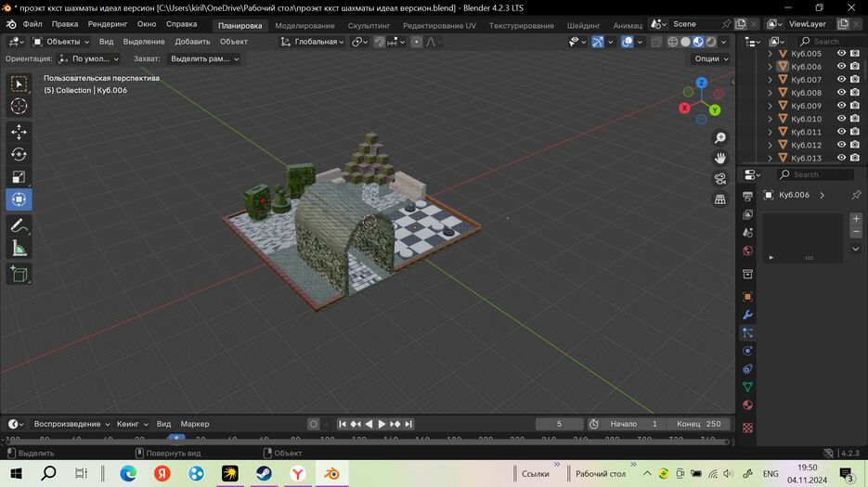Open Глобальная transform orientation dropdown

click(x=312, y=42)
